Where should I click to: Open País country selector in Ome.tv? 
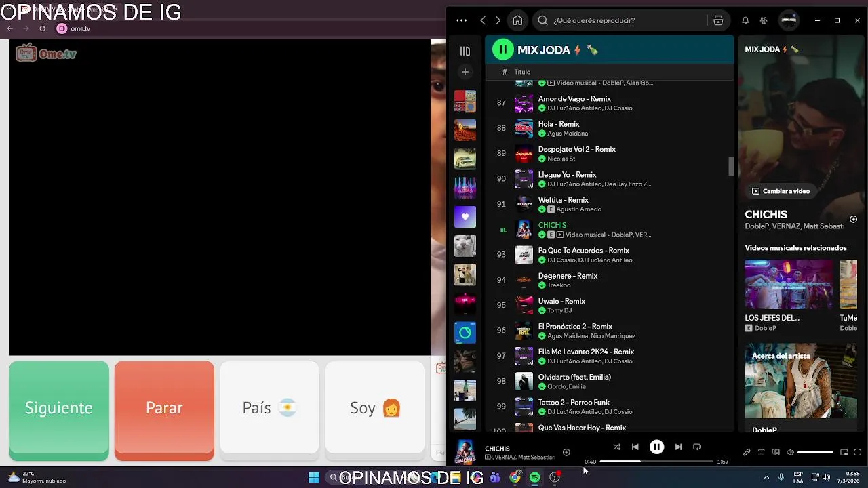269,408
